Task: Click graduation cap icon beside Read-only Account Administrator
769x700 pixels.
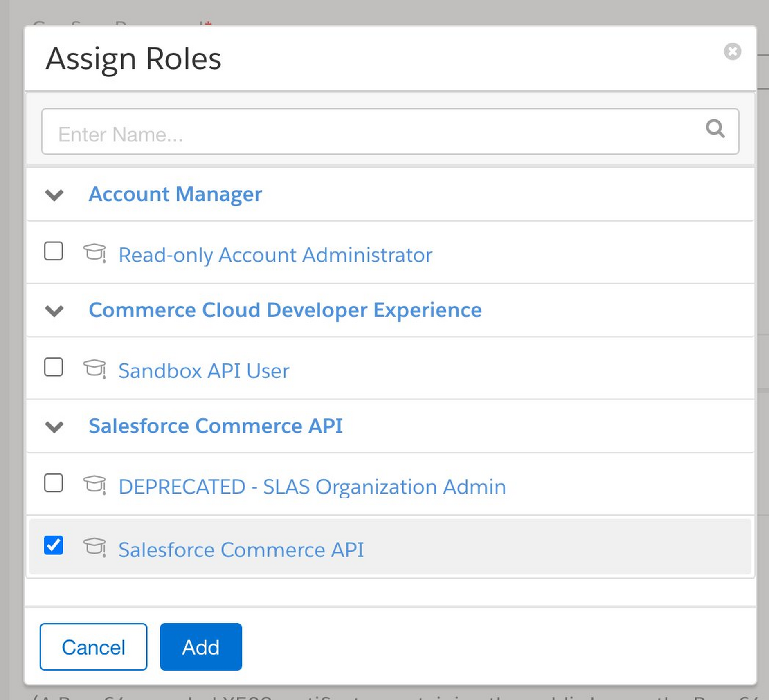Action: coord(94,253)
